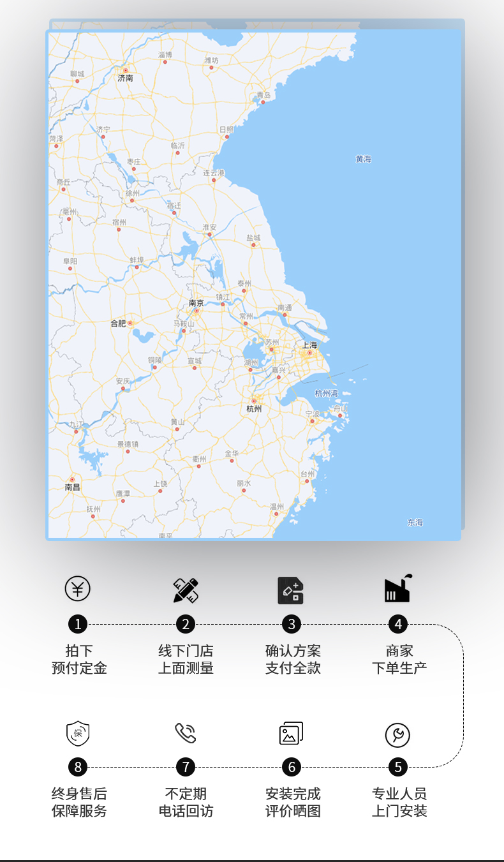This screenshot has width=504, height=862.
Task: Click the 南京 city label on map
Action: pos(196,303)
